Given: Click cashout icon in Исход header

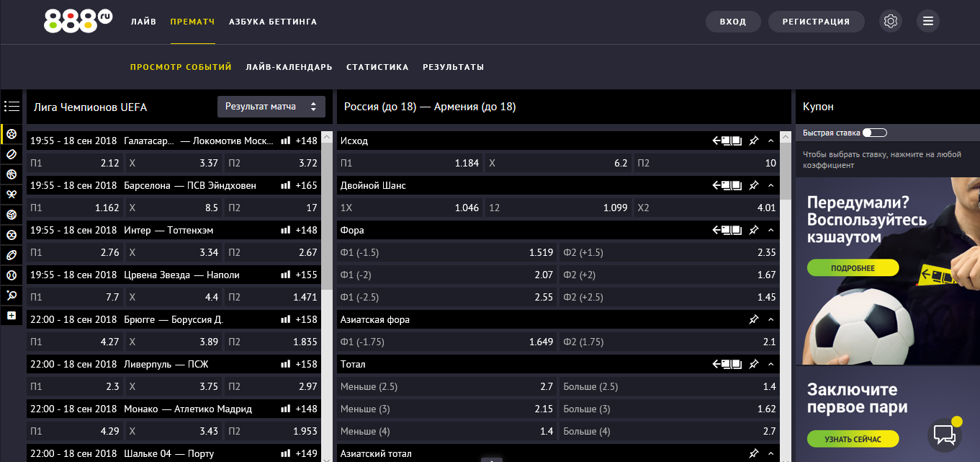Looking at the screenshot, I should pos(727,141).
